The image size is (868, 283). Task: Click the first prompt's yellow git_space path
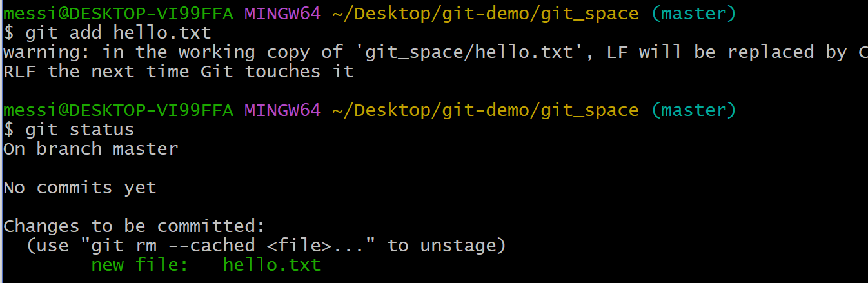485,14
